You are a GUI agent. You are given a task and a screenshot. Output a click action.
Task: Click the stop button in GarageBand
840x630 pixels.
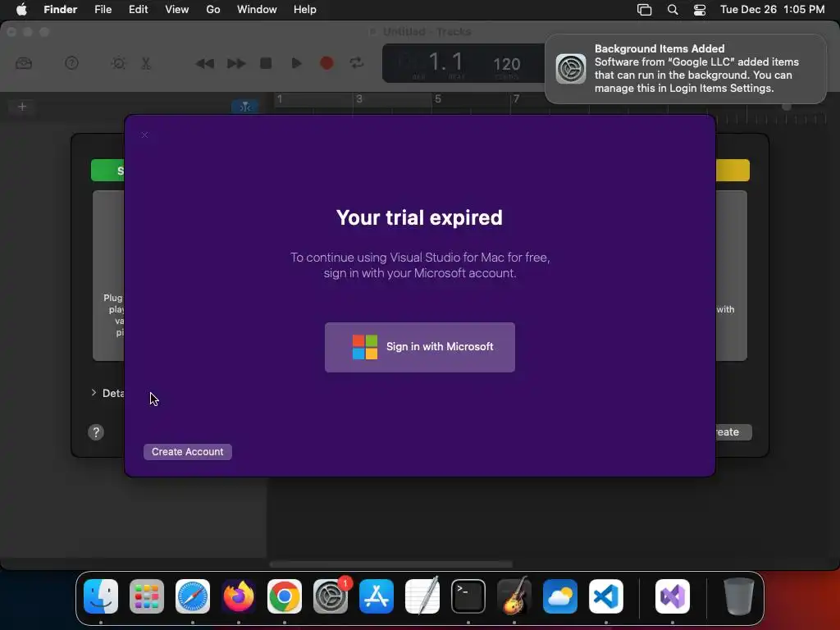tap(266, 63)
